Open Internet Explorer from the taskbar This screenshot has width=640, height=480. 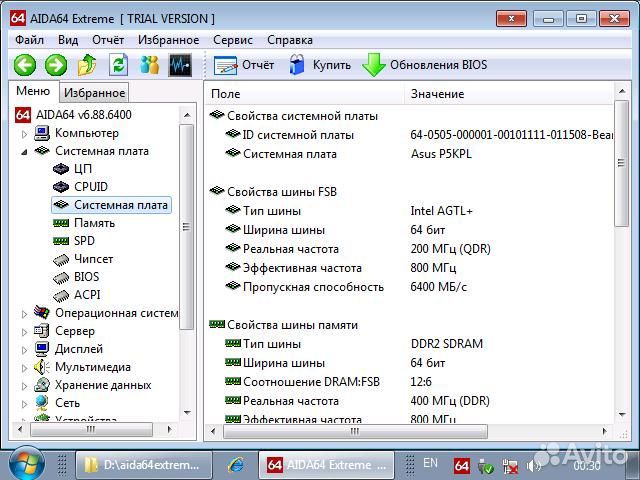click(x=236, y=465)
